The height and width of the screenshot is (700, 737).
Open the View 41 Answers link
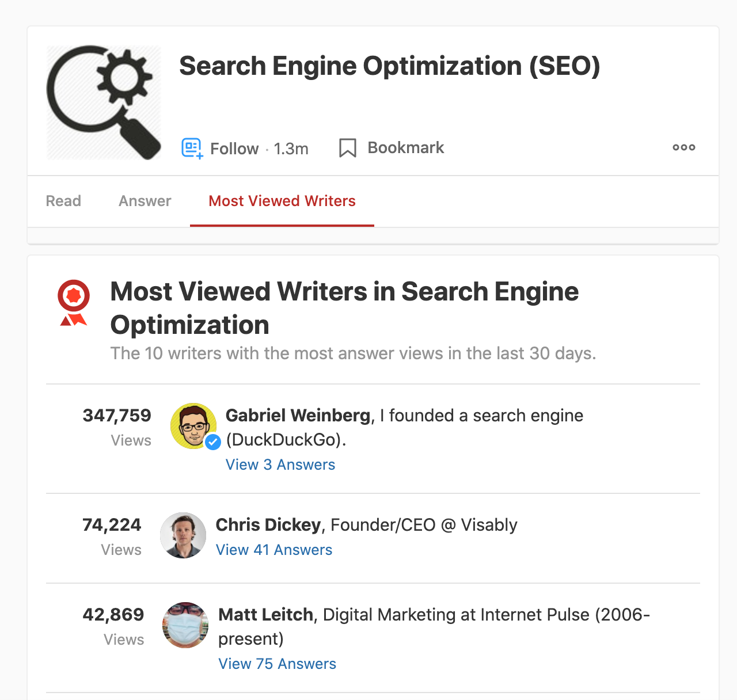click(274, 550)
